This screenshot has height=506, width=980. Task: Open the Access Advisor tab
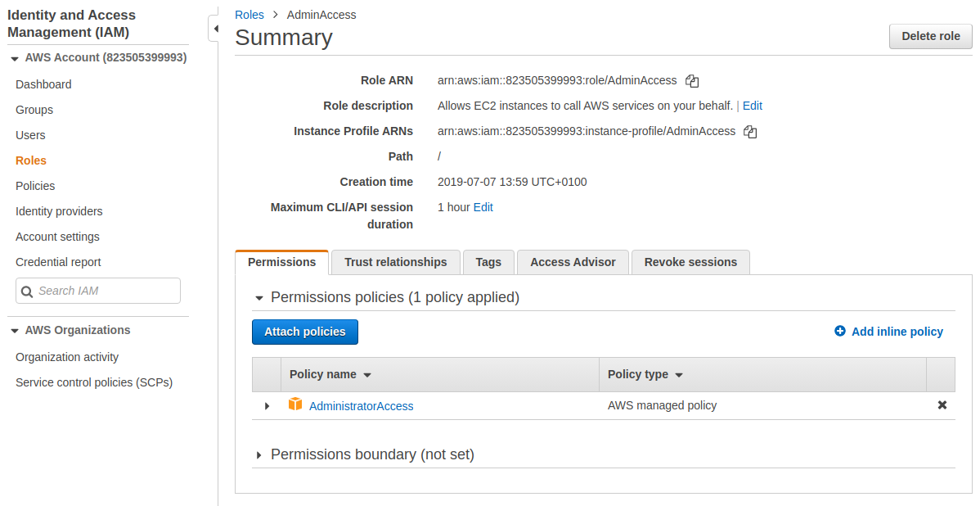pos(573,262)
